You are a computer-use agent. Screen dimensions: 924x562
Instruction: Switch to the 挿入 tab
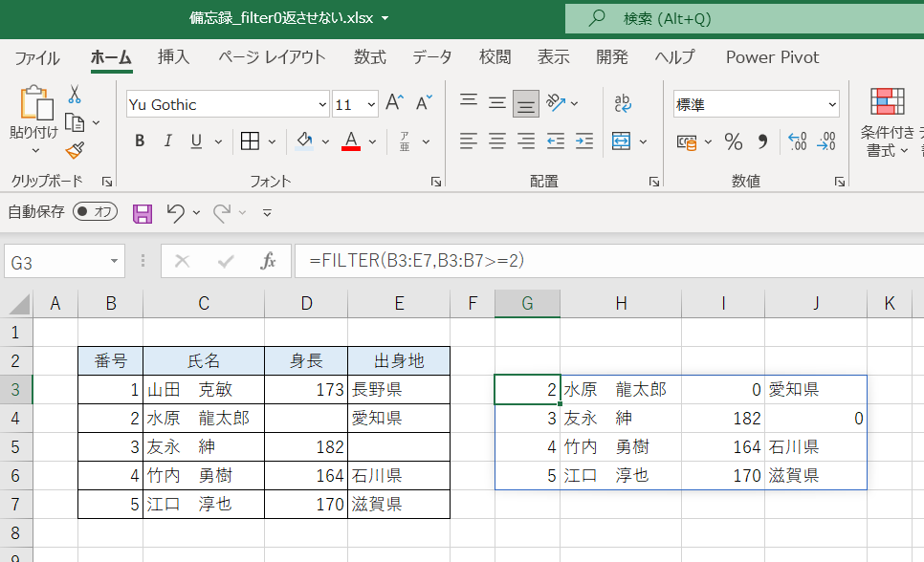(173, 57)
